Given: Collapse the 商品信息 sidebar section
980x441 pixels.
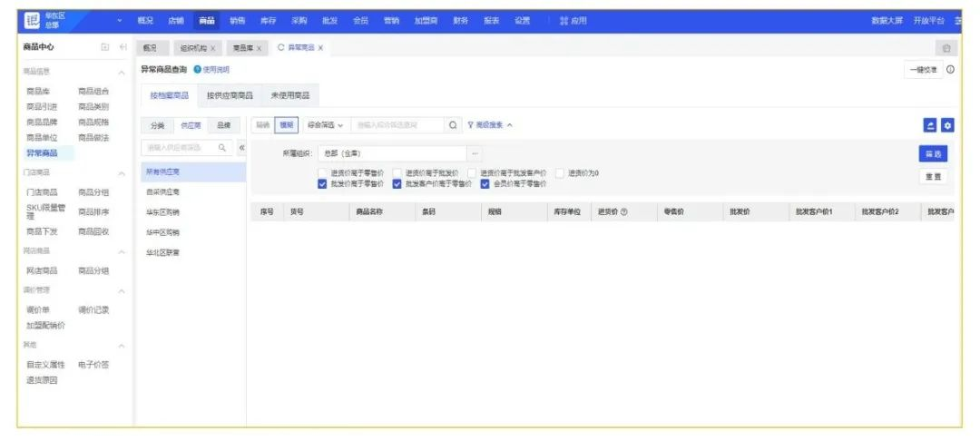Looking at the screenshot, I should pos(122,72).
